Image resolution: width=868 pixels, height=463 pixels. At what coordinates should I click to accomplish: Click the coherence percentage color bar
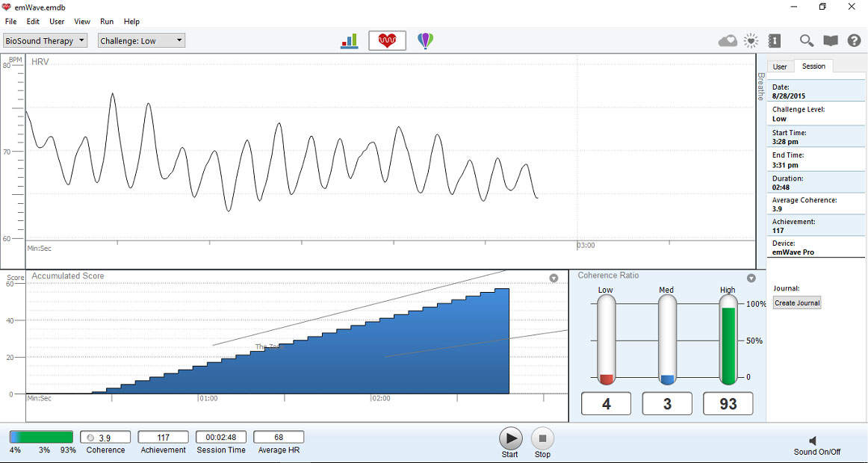[41, 437]
